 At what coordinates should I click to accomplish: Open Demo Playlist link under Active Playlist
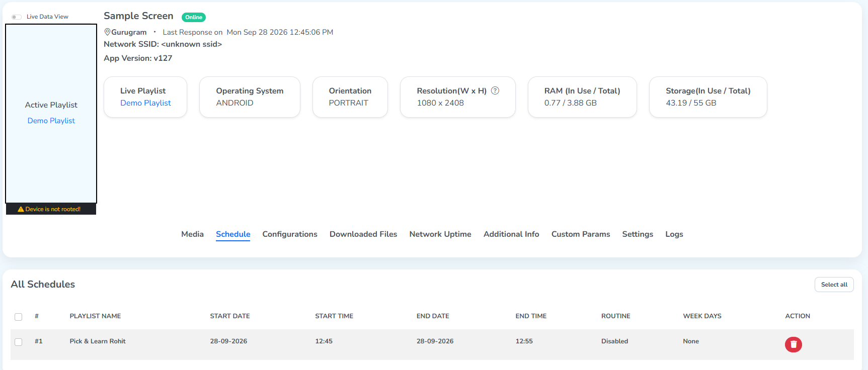point(51,121)
